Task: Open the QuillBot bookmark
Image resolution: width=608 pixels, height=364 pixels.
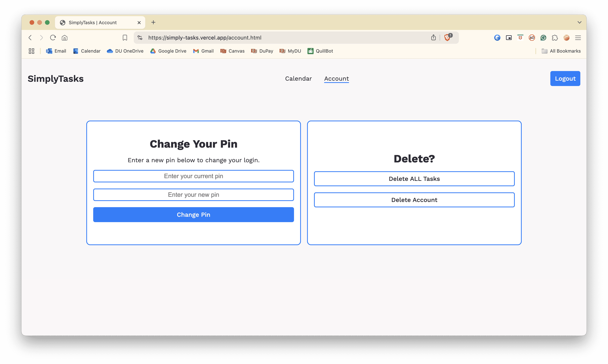Action: pos(320,51)
